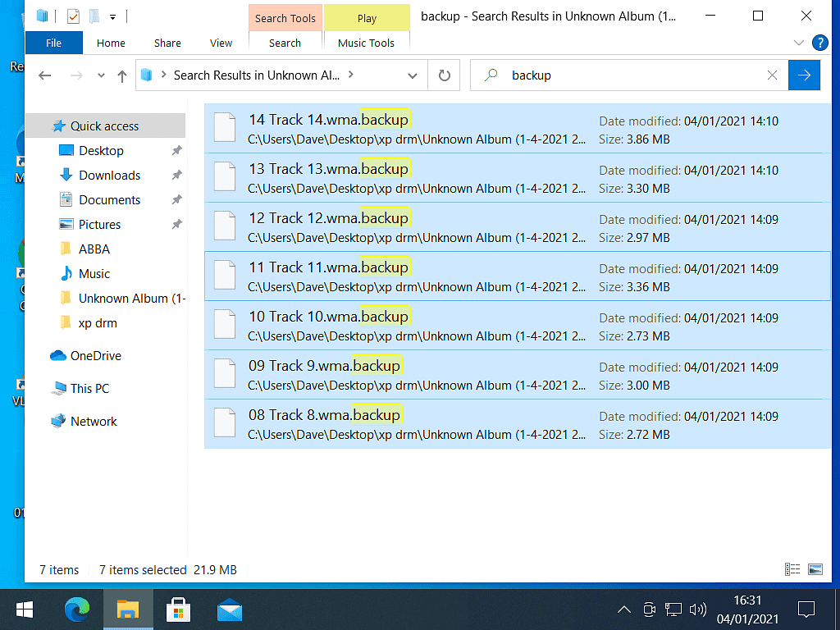This screenshot has width=840, height=630.
Task: Click the Up arrow to parent folder
Action: tap(121, 75)
